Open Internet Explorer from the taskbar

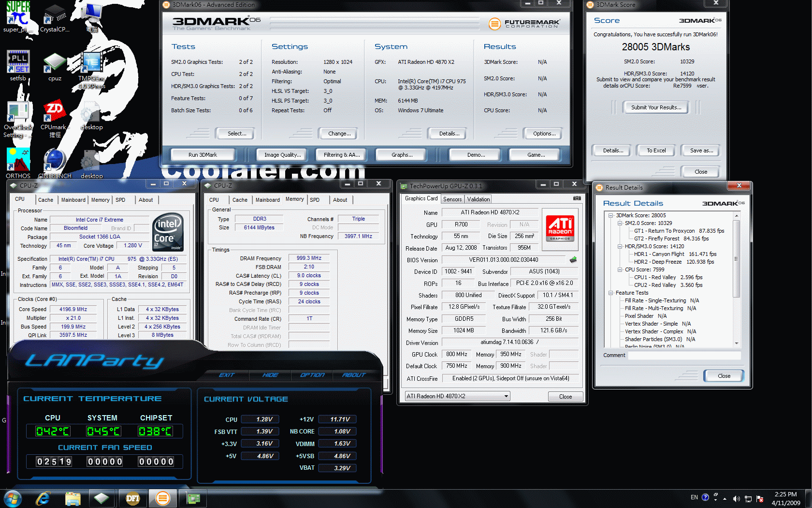coord(43,498)
